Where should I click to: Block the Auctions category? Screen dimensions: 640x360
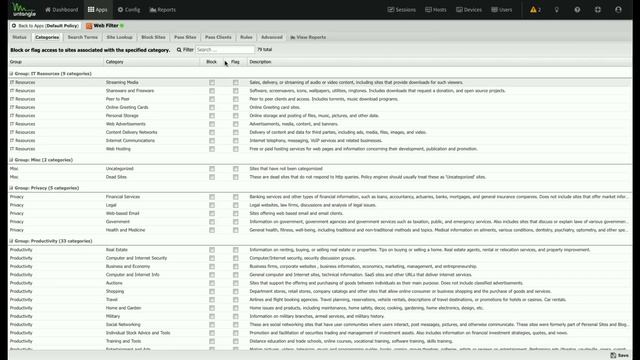tap(212, 283)
